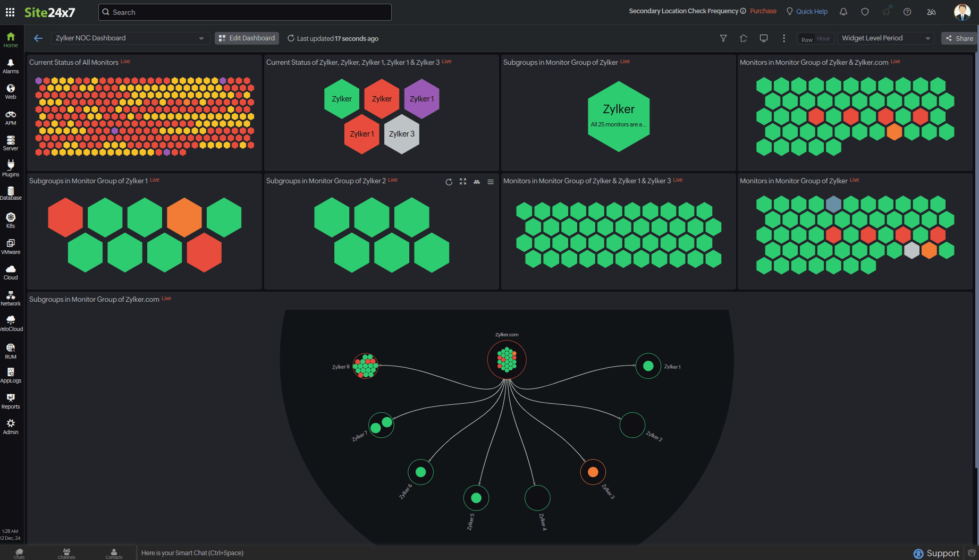The height and width of the screenshot is (560, 979).
Task: Click the dashboard refresh-cycle icon
Action: point(744,38)
